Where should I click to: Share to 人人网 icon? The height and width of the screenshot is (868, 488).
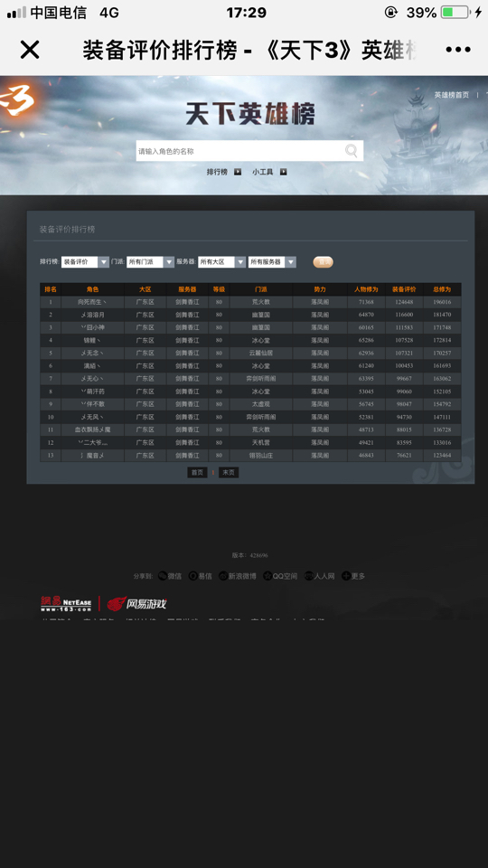309,576
